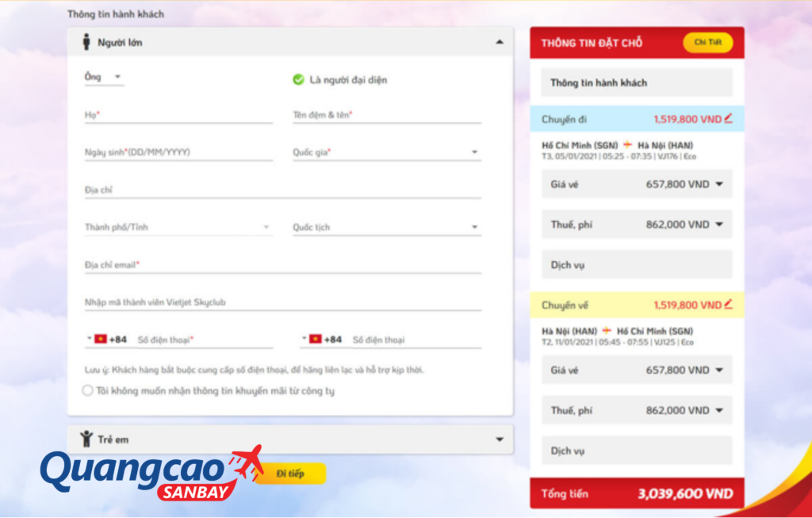This screenshot has height=518, width=812.
Task: Focus the Ngày sinh date field
Action: coord(178,152)
